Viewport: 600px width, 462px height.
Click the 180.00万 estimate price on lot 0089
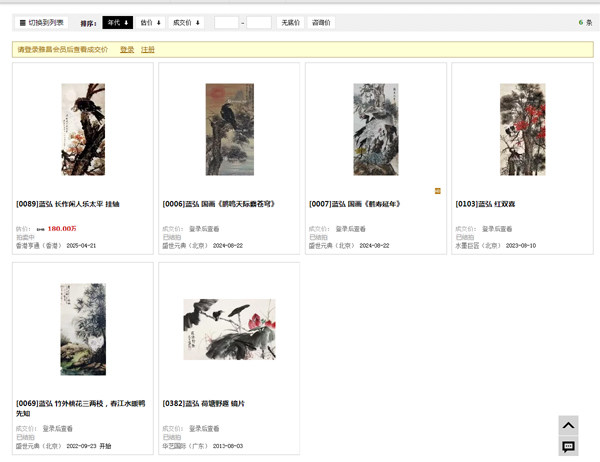62,229
